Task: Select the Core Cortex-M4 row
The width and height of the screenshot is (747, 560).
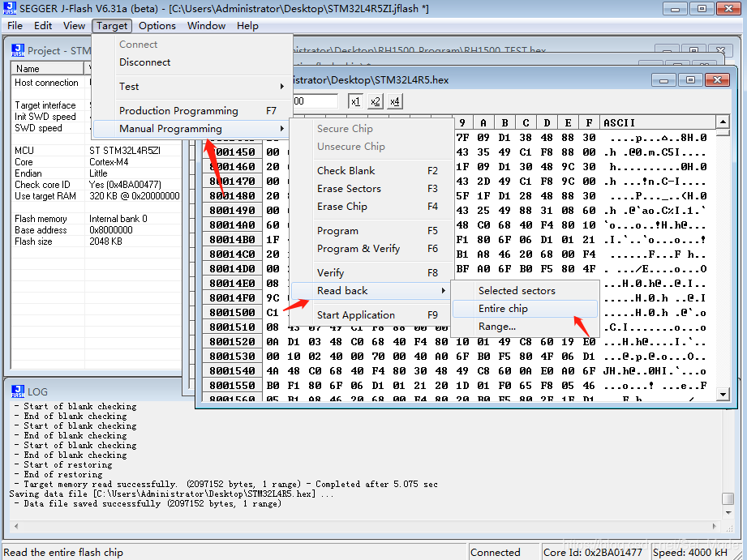Action: (97, 162)
